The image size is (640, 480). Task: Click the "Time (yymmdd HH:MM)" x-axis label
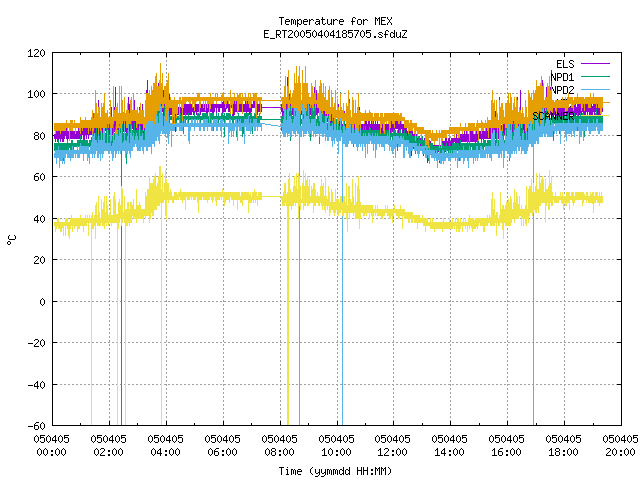coord(335,471)
